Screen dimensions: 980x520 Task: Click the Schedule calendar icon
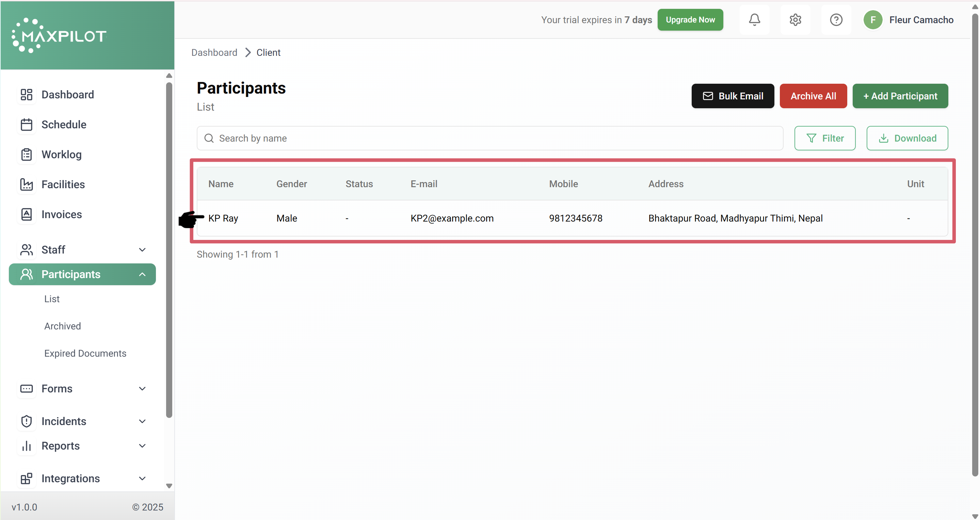(x=26, y=125)
